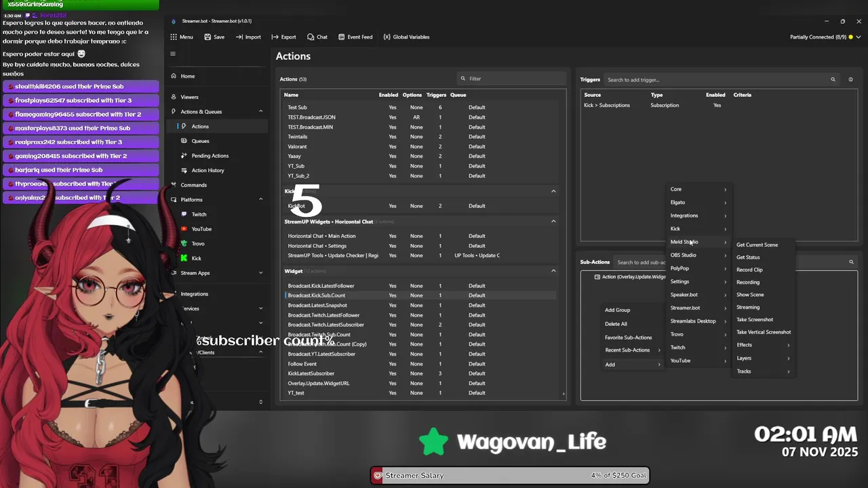Click the Pending Actions icon
The image size is (868, 488).
pyautogui.click(x=184, y=155)
